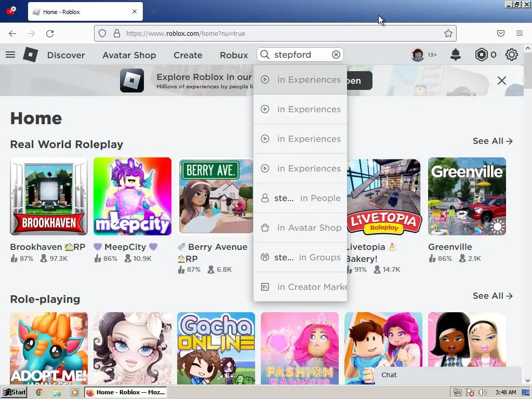
Task: Open the user avatar profile
Action: [418, 55]
